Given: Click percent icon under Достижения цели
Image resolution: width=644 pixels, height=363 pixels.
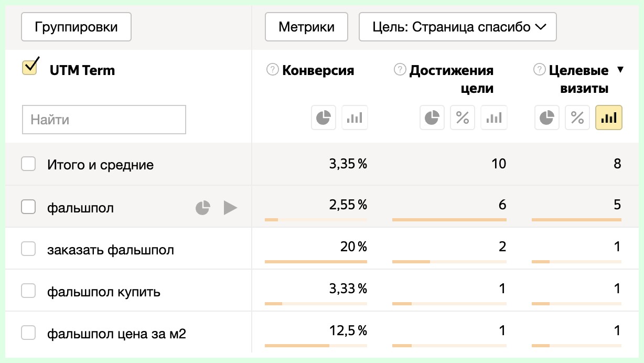Looking at the screenshot, I should [463, 118].
